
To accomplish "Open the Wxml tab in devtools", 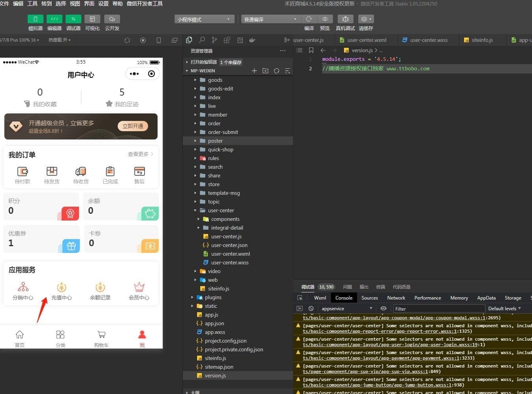I will [320, 298].
